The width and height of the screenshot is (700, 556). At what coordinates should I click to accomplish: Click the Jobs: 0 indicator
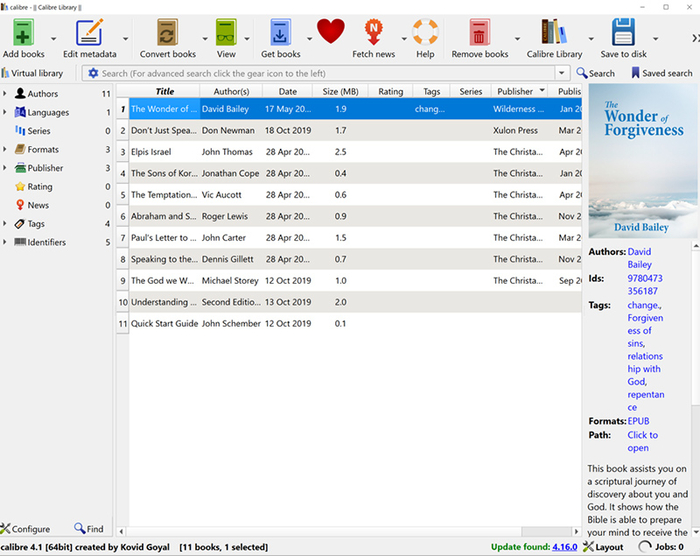662,547
